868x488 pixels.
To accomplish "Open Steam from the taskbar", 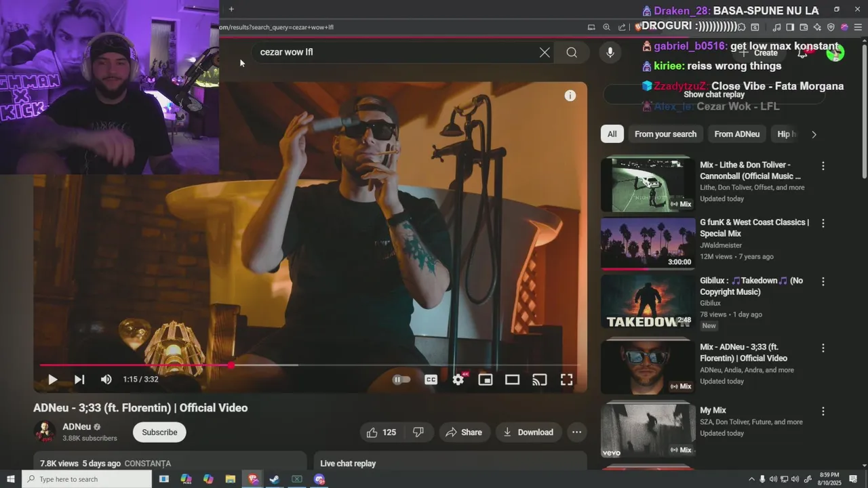I will coord(275,479).
